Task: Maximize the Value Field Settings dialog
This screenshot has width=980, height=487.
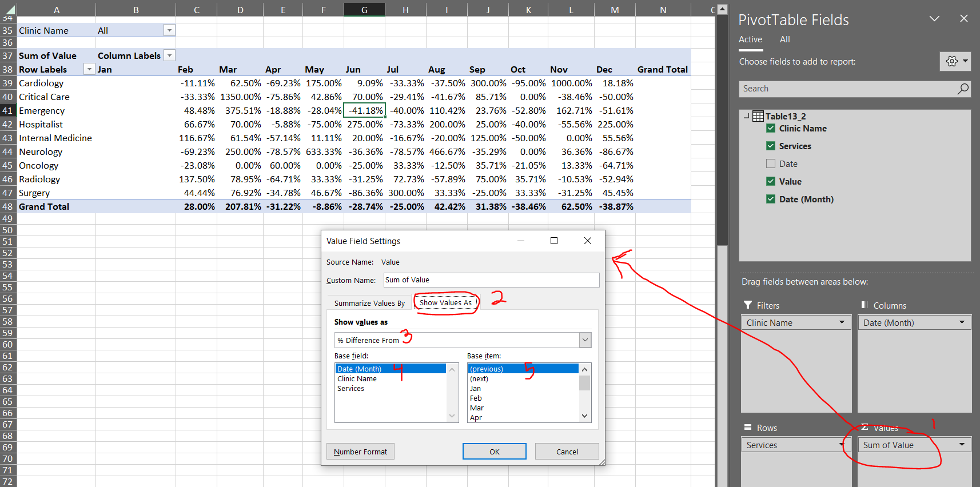Action: (554, 241)
